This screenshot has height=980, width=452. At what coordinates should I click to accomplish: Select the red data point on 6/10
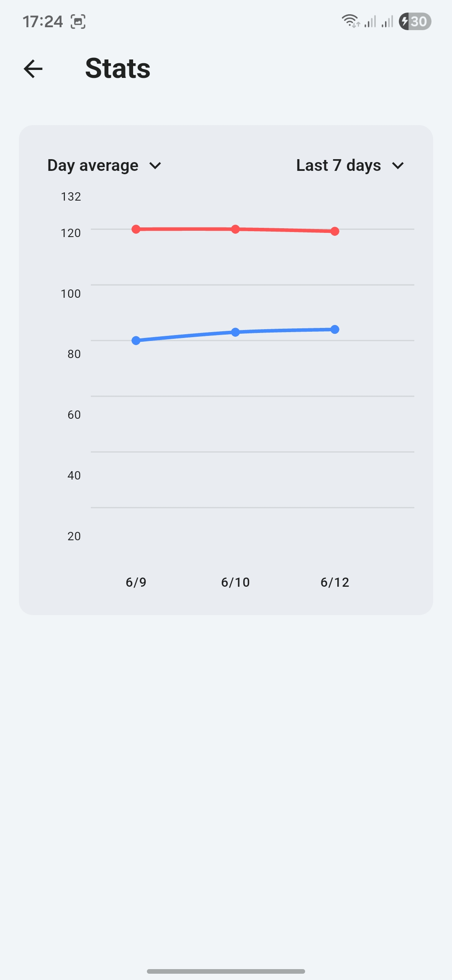coord(236,229)
